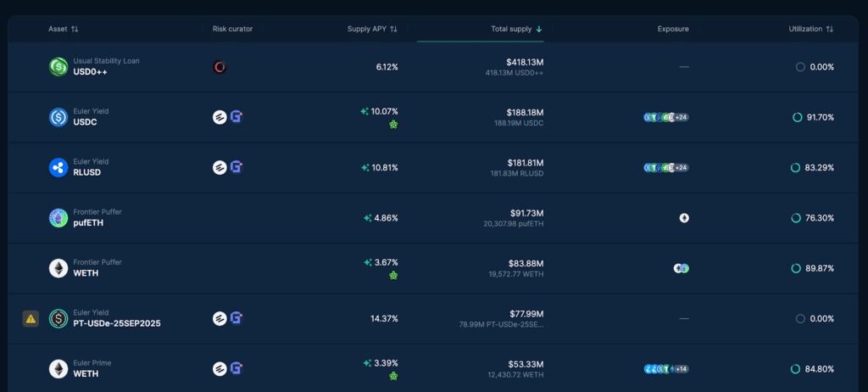
Task: Click the Gauntlet G icon in PT-USDe-25SEP2025 row
Action: click(236, 318)
